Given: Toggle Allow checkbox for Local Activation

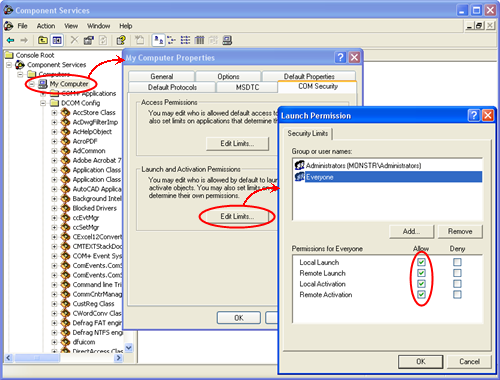Looking at the screenshot, I should point(421,284).
